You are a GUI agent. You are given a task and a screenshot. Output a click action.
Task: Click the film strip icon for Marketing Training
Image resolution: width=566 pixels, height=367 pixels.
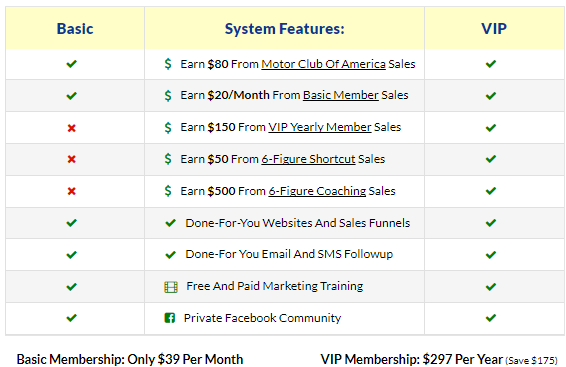click(171, 287)
